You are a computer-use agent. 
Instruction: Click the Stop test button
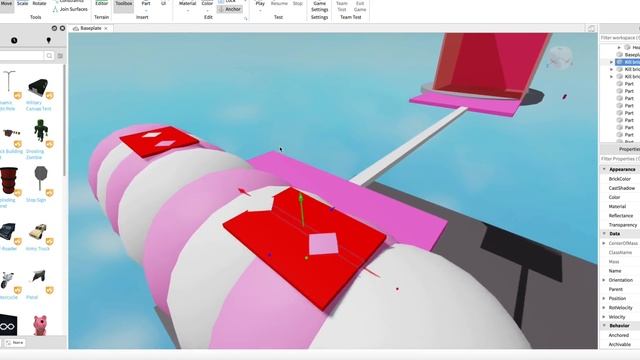pyautogui.click(x=298, y=4)
